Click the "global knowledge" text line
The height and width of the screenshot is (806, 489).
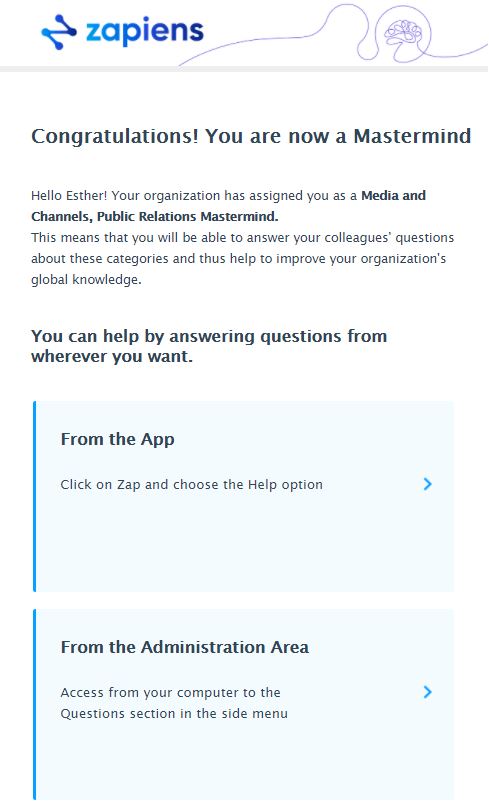click(86, 280)
